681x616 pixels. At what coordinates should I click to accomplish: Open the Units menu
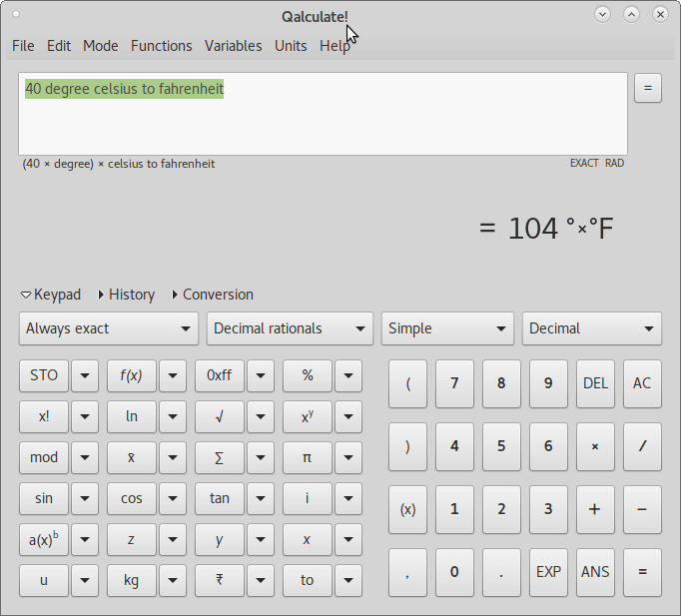291,46
